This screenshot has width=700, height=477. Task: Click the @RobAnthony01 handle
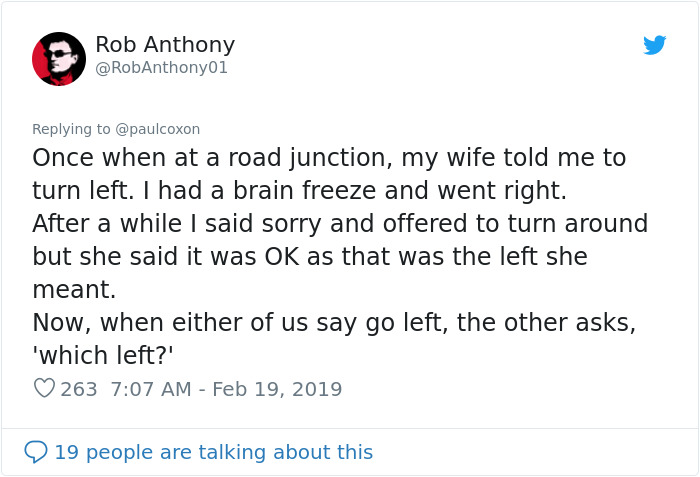(x=161, y=68)
